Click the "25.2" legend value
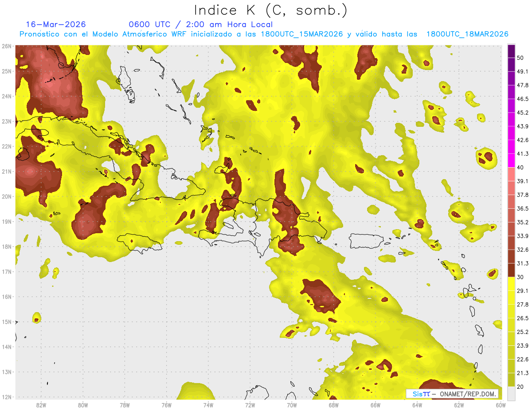Image resolution: width=532 pixels, height=411 pixels. click(x=523, y=332)
